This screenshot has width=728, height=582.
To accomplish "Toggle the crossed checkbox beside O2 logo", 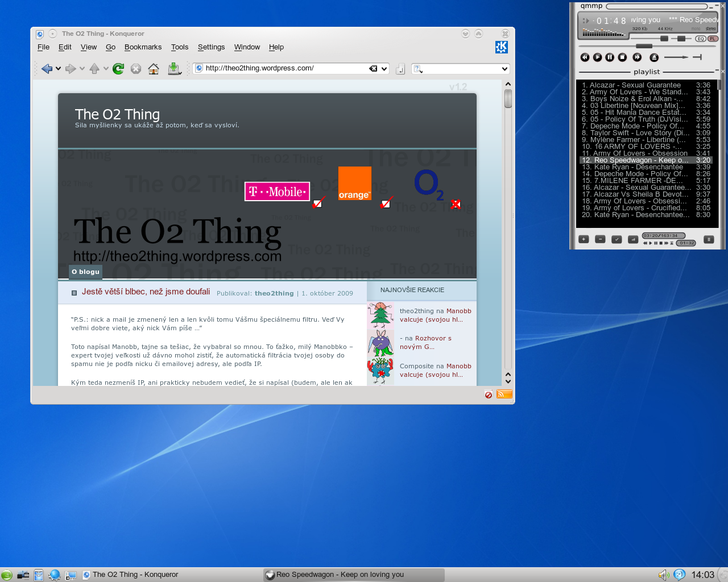I will click(x=456, y=204).
